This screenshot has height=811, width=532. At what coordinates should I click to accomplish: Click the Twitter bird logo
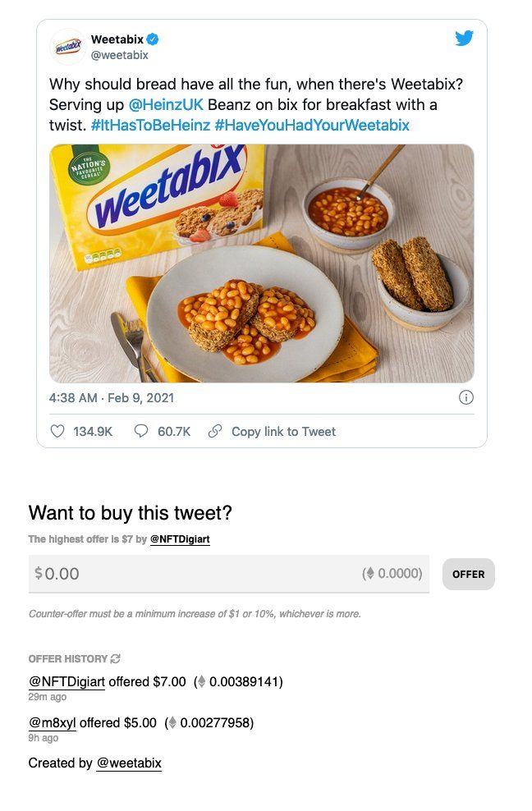464,39
